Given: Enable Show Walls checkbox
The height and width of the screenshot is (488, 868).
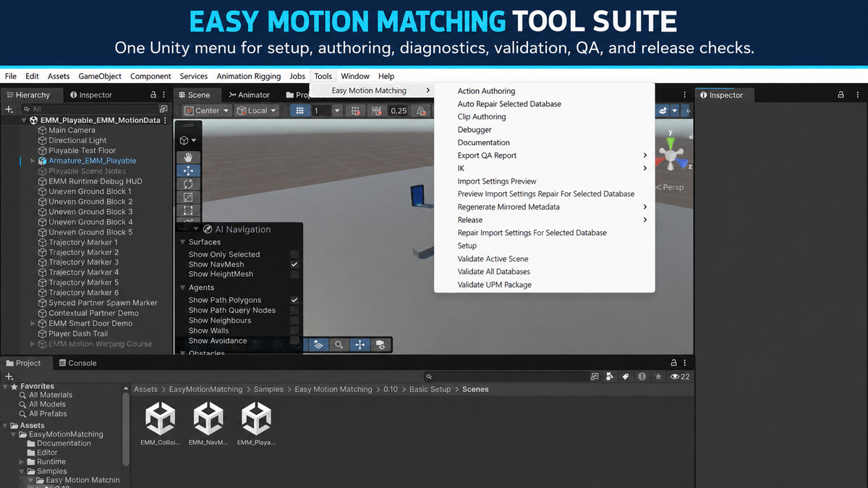Looking at the screenshot, I should pos(294,330).
